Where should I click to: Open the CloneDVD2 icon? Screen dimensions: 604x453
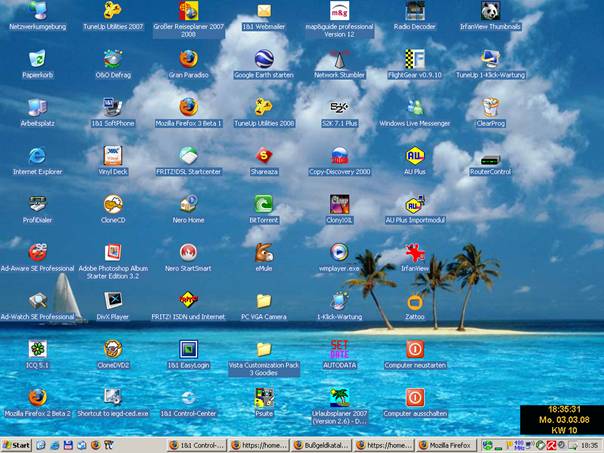(x=112, y=349)
